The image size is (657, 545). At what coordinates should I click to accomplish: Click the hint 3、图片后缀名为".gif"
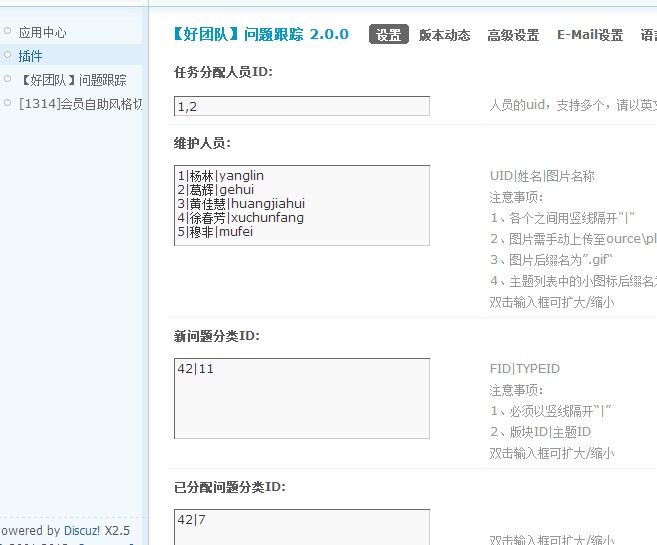coord(551,260)
